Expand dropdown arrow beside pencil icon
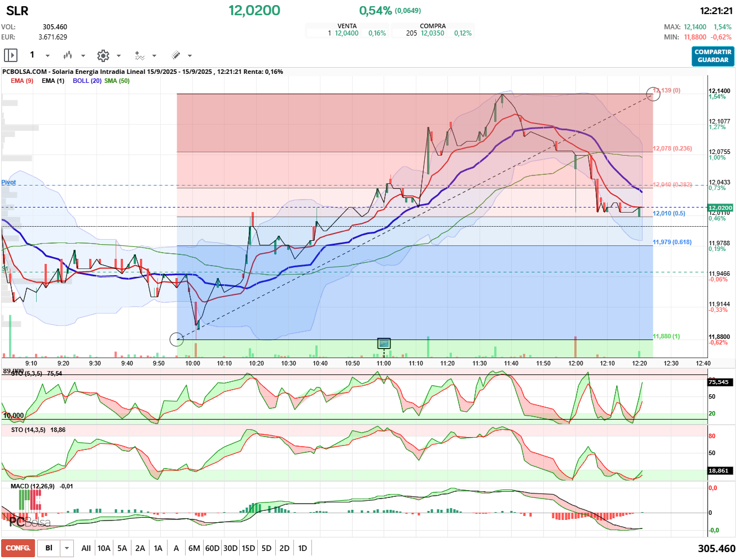 click(190, 56)
